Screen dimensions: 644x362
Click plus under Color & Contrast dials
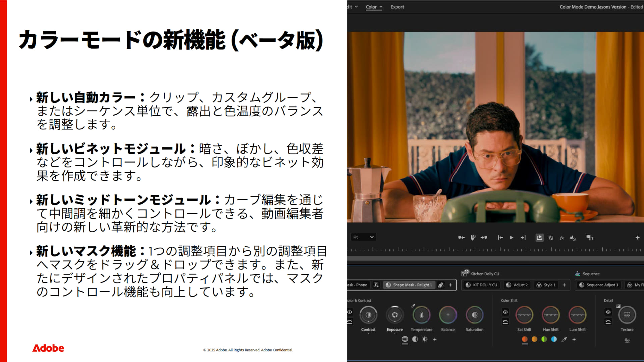[x=435, y=339]
